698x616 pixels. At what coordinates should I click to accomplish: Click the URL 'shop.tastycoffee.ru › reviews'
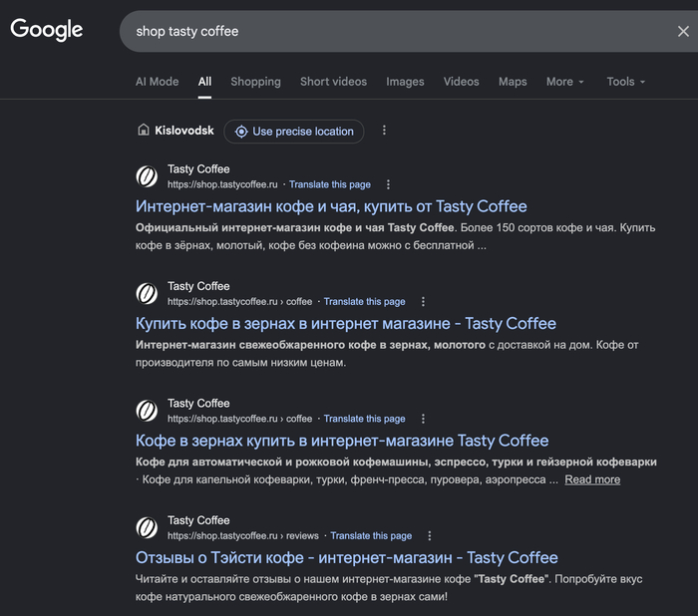(243, 535)
